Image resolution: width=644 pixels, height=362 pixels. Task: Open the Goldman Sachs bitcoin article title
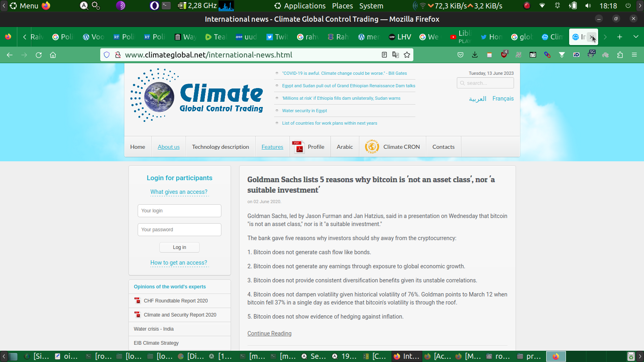pyautogui.click(x=371, y=185)
